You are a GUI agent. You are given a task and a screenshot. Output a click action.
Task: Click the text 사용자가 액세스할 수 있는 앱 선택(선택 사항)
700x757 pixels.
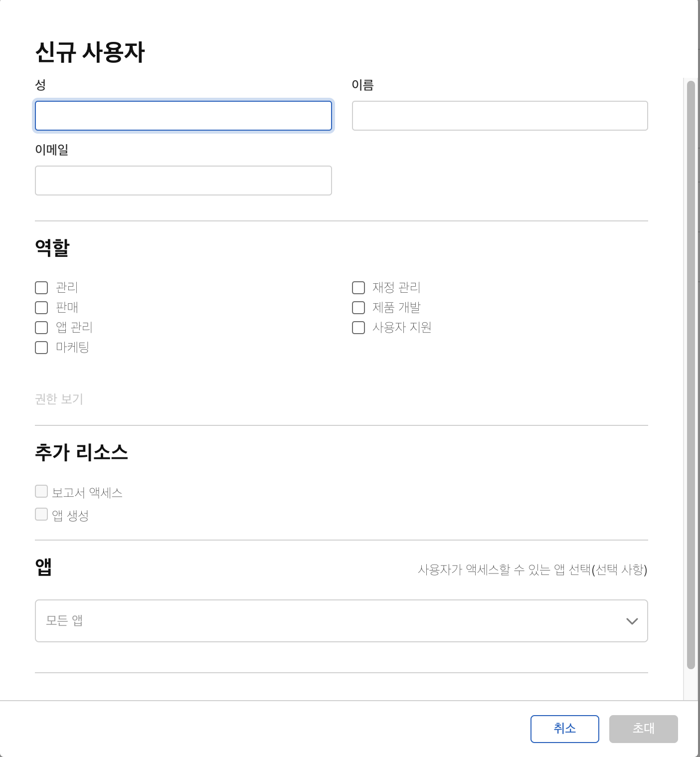(532, 569)
